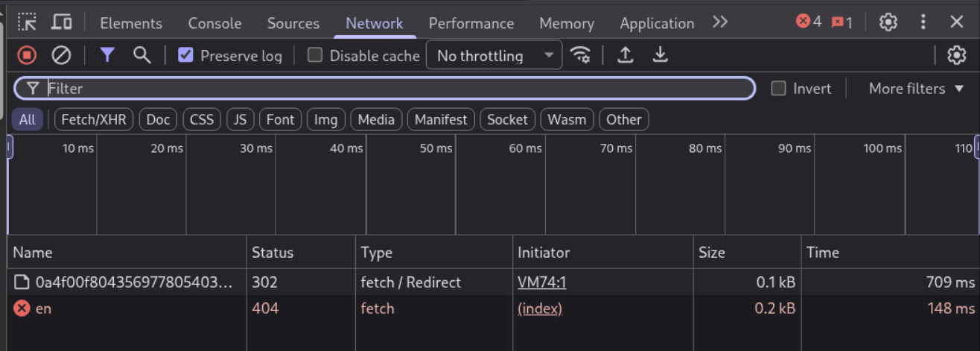Clear the network log

click(61, 55)
